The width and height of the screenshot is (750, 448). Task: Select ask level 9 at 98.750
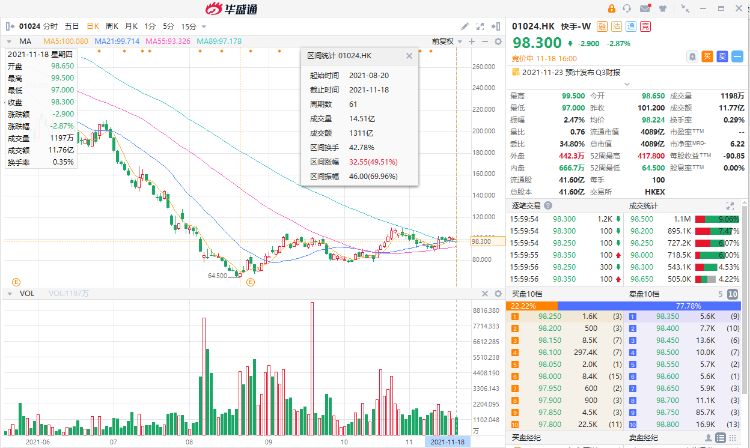[684, 412]
